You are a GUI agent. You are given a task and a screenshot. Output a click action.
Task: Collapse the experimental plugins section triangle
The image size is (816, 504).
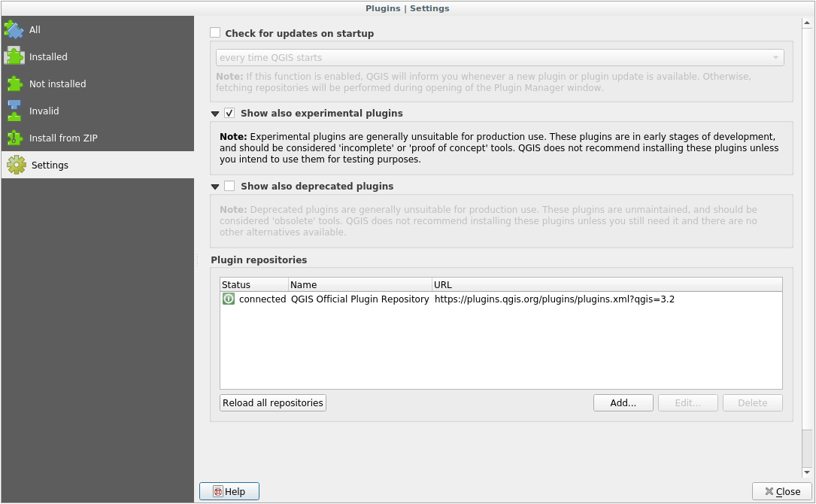pyautogui.click(x=215, y=113)
